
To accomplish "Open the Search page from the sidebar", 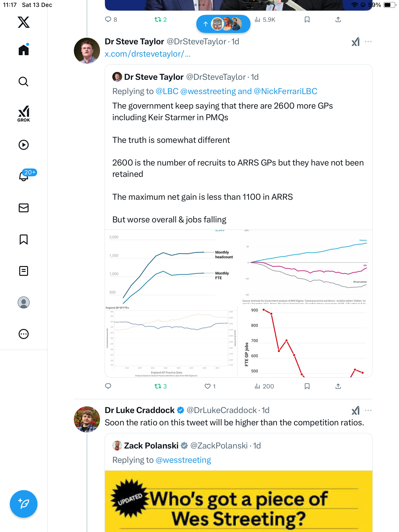I will (x=24, y=82).
